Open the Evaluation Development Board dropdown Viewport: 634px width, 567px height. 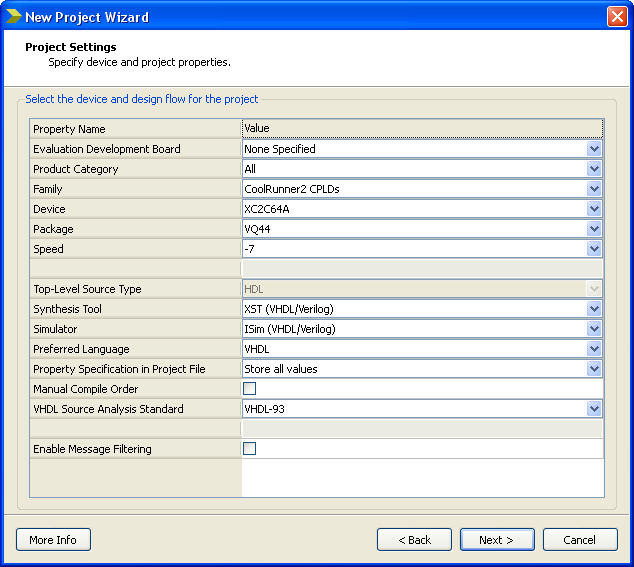coord(594,149)
